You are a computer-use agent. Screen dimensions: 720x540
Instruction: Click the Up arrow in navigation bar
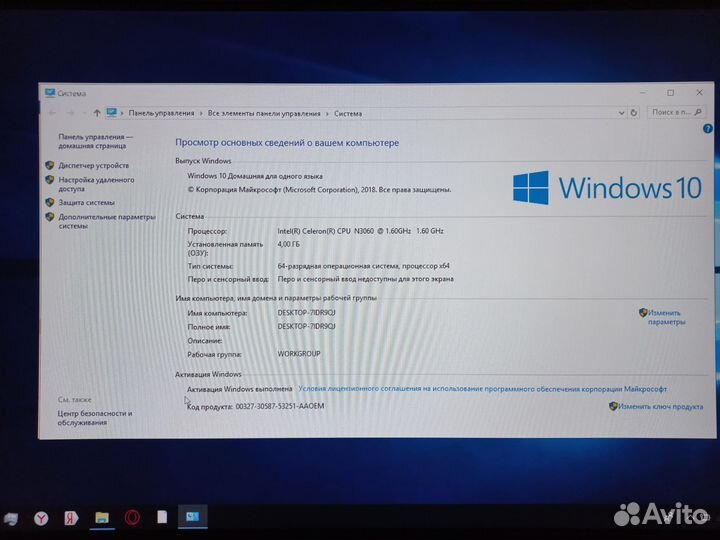pyautogui.click(x=96, y=113)
